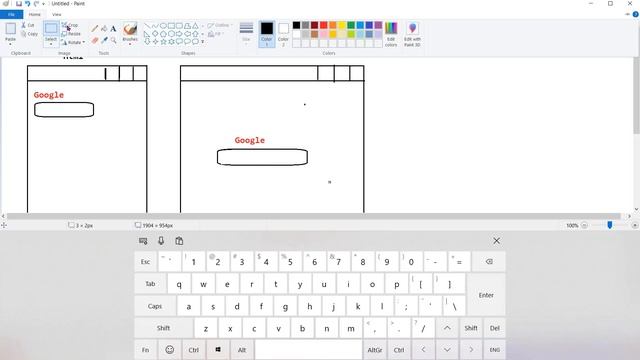The width and height of the screenshot is (640, 360).
Task: Toggle the left Shift key
Action: tap(163, 328)
